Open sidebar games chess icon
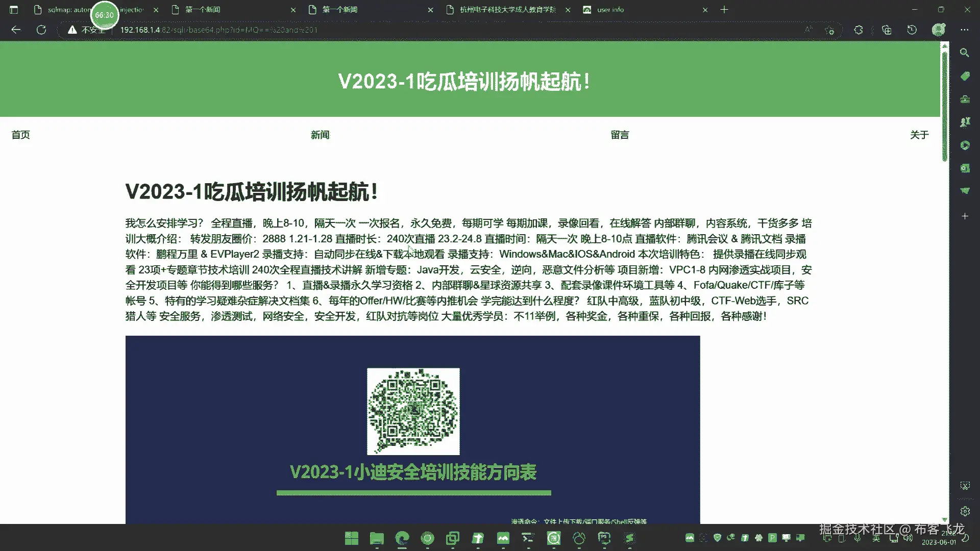980x551 pixels. pos(965,122)
